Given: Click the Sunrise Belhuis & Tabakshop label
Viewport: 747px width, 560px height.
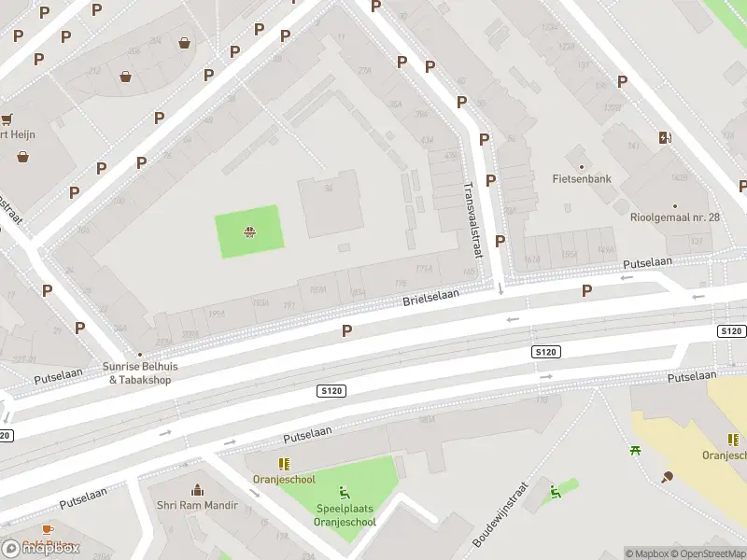Looking at the screenshot, I should pyautogui.click(x=140, y=373).
